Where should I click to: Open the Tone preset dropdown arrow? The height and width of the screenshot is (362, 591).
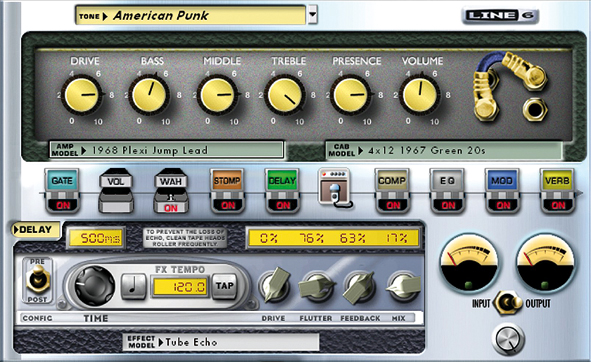[x=312, y=15]
